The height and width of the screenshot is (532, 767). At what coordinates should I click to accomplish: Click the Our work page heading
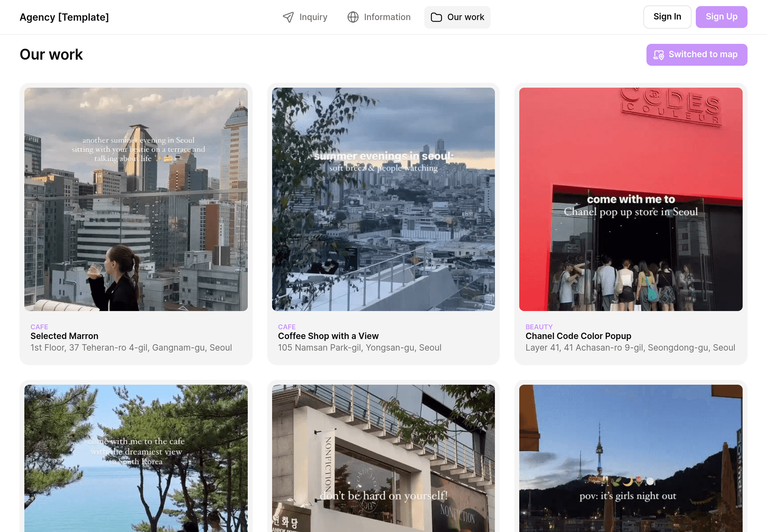[x=51, y=55]
